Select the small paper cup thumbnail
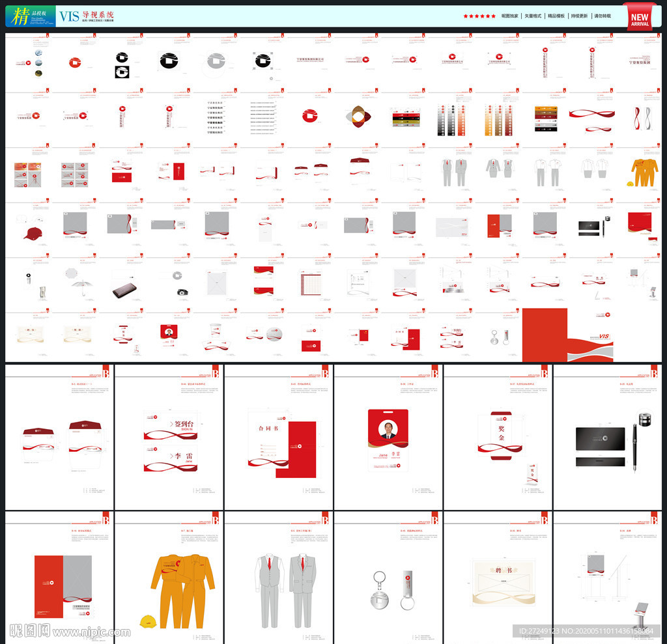Screen dimensions: 667x644 tap(217, 336)
